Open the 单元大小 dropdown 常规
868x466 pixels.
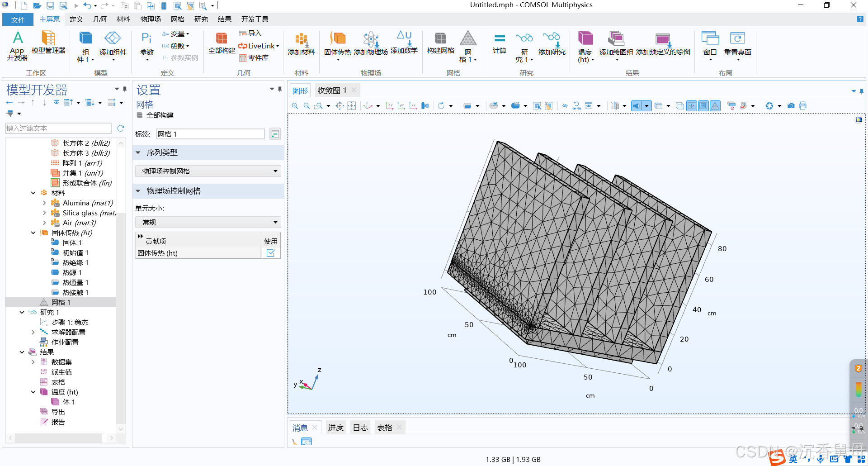[208, 222]
